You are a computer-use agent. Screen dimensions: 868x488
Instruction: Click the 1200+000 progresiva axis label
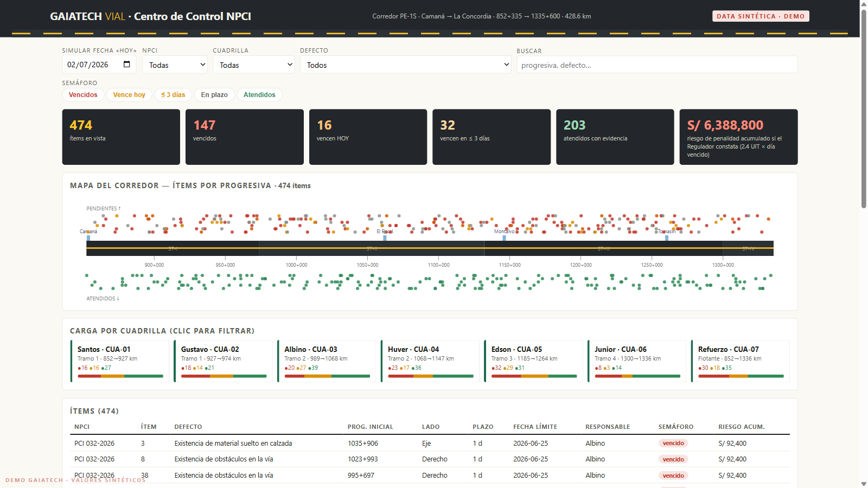(x=580, y=265)
